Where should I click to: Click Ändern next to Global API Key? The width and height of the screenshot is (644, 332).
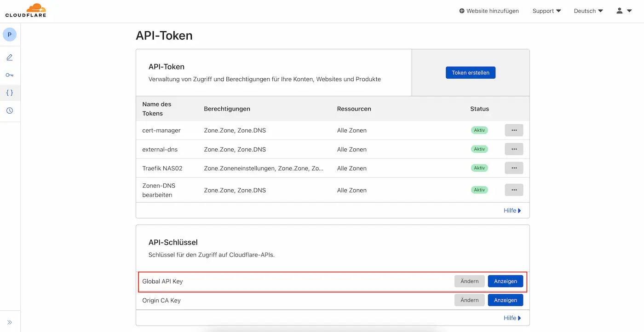click(x=469, y=281)
